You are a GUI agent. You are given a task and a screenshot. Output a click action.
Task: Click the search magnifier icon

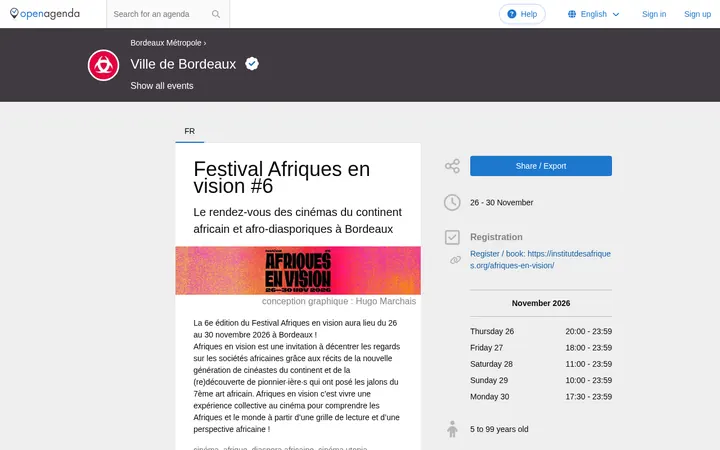click(x=216, y=14)
